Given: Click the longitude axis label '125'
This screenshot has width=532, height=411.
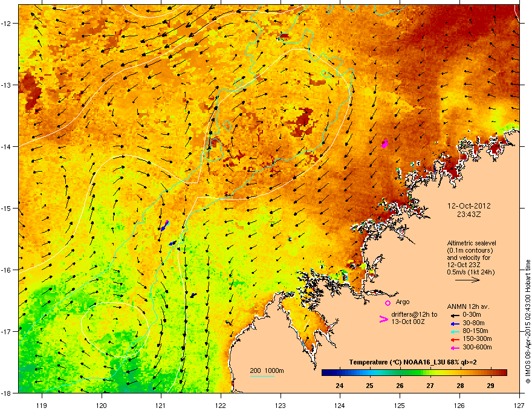Looking at the screenshot, I should 400,405.
